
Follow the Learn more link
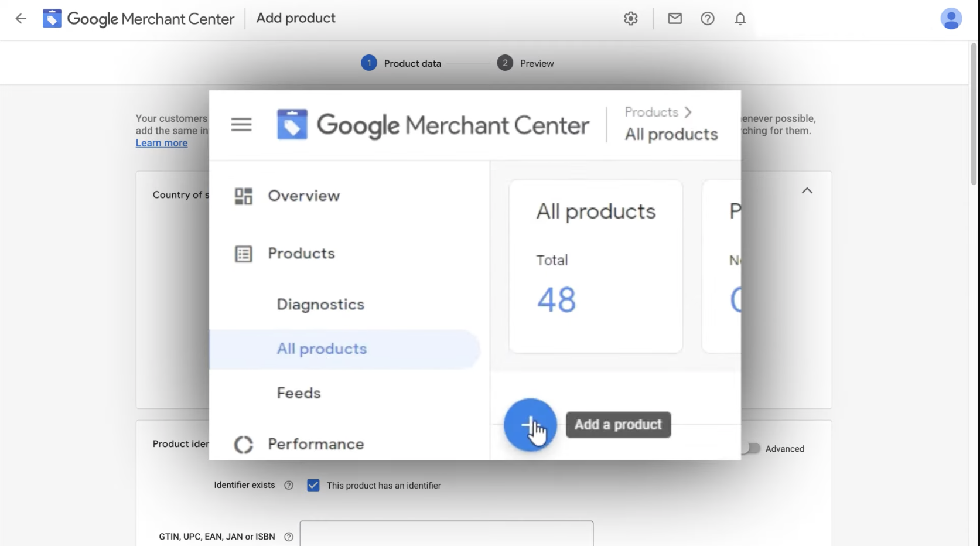click(x=162, y=143)
